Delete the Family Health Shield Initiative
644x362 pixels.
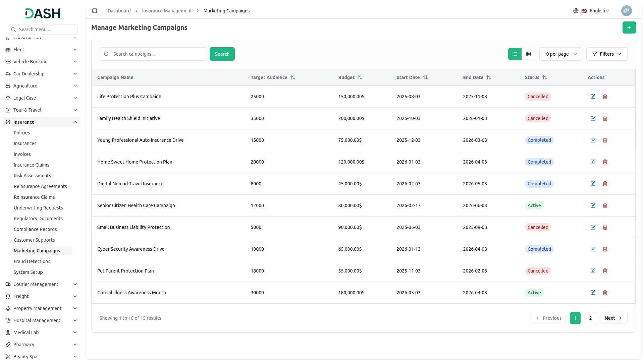click(x=605, y=118)
